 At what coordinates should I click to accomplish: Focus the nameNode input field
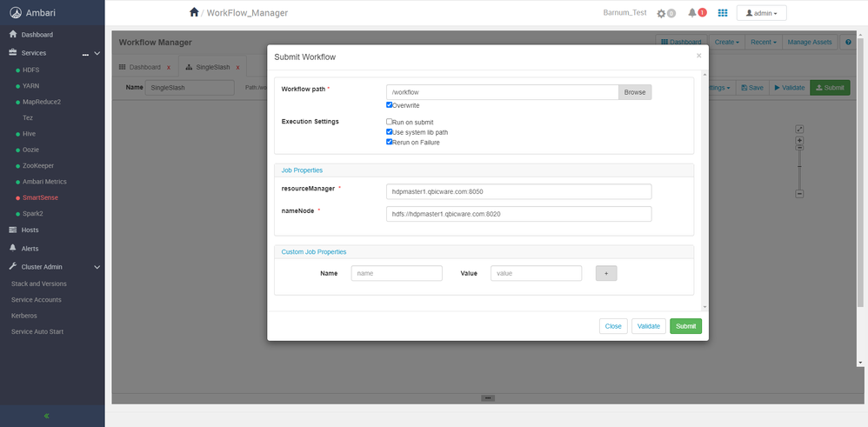[518, 214]
